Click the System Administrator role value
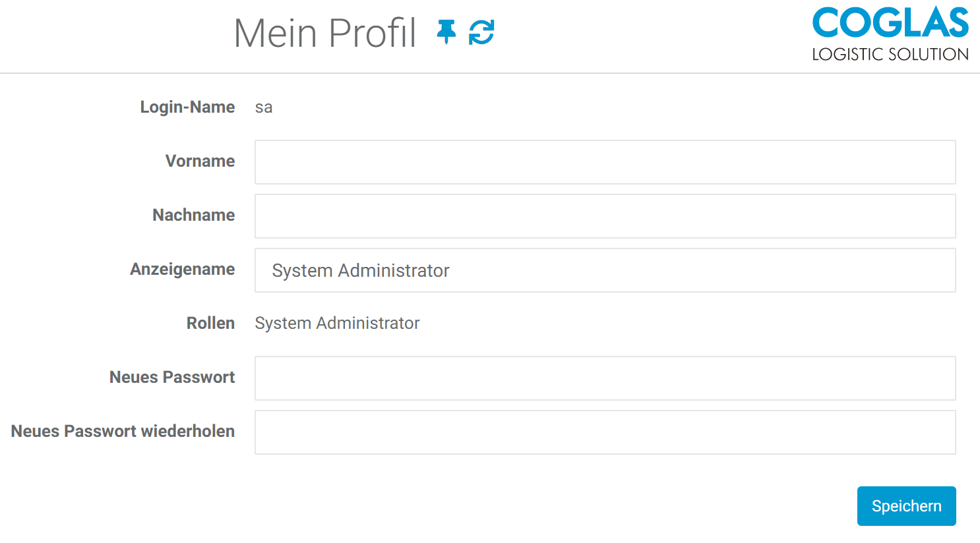Screen dimensions: 980x543 pyautogui.click(x=337, y=323)
